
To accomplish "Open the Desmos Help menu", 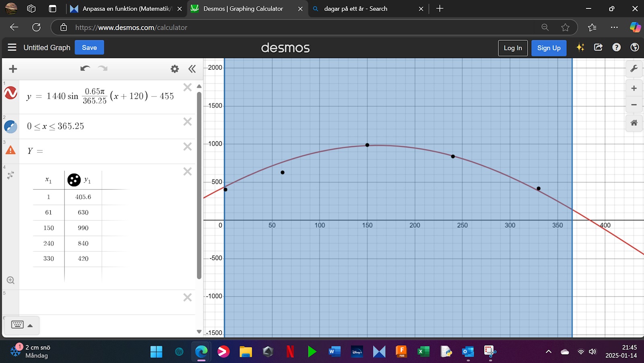I will point(616,47).
